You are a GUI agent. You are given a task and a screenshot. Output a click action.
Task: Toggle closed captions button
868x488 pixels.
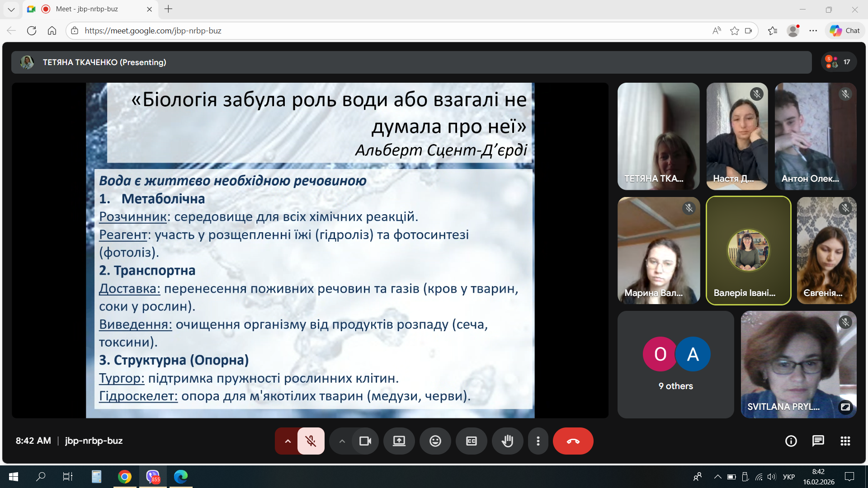pyautogui.click(x=471, y=441)
